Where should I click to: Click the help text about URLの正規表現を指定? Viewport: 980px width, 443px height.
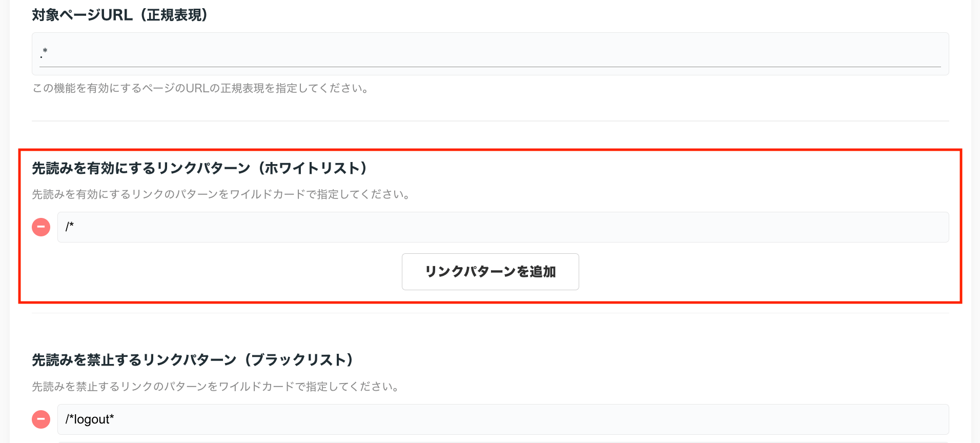(x=200, y=88)
